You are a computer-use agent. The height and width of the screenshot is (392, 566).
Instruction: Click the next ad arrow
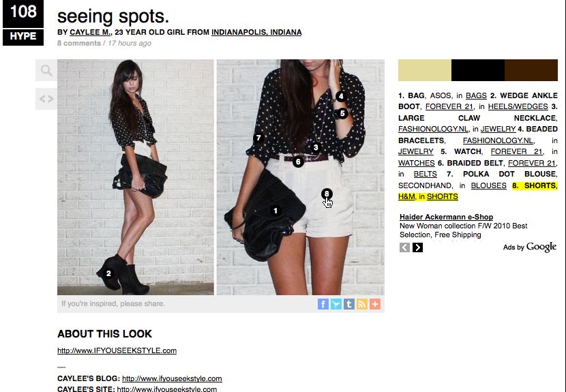pos(417,247)
